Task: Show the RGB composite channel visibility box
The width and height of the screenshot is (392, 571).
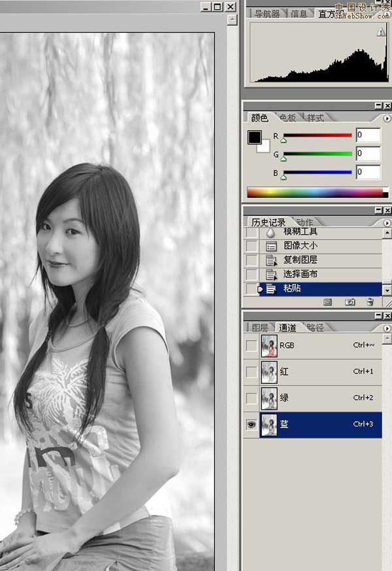Action: (x=251, y=345)
